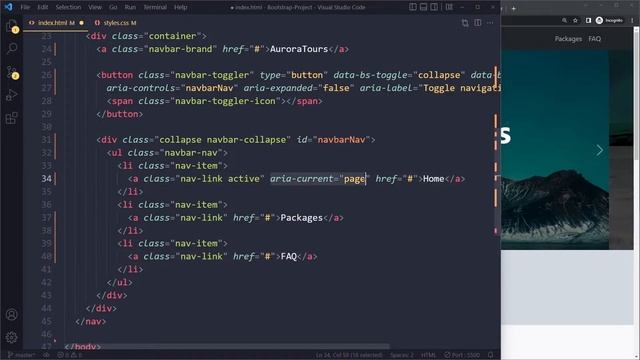640x360 pixels.
Task: Open the Accounts menu icon
Action: (11, 314)
